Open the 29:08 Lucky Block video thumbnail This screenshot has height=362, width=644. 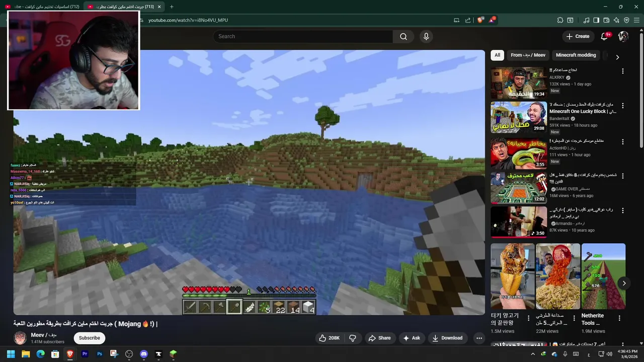tap(519, 118)
